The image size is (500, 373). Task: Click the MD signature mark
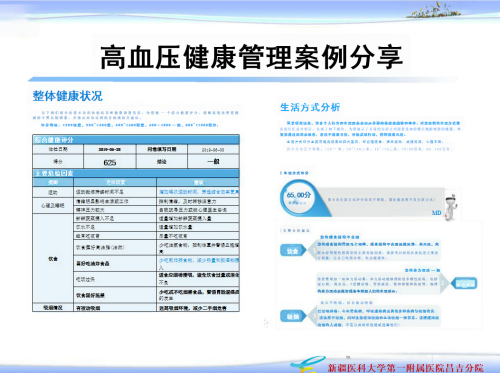436,213
